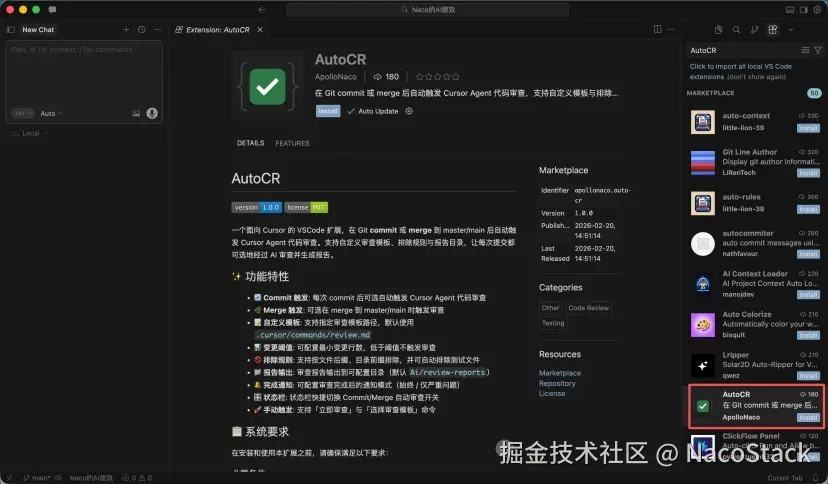Viewport: 828px width, 484px height.
Task: Click the don't show again link
Action: (756, 77)
